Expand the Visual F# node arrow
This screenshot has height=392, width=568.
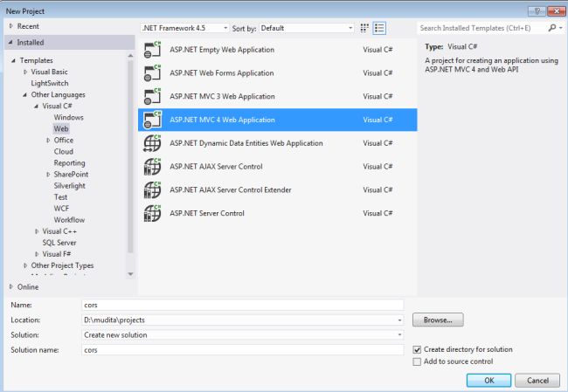coord(37,254)
